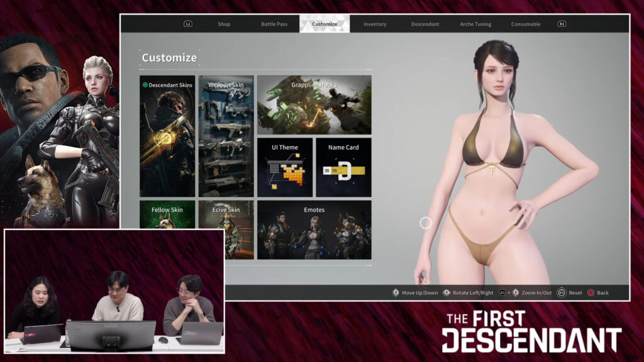Click the Back label in bottom control bar
644x362 pixels.
pyautogui.click(x=603, y=293)
